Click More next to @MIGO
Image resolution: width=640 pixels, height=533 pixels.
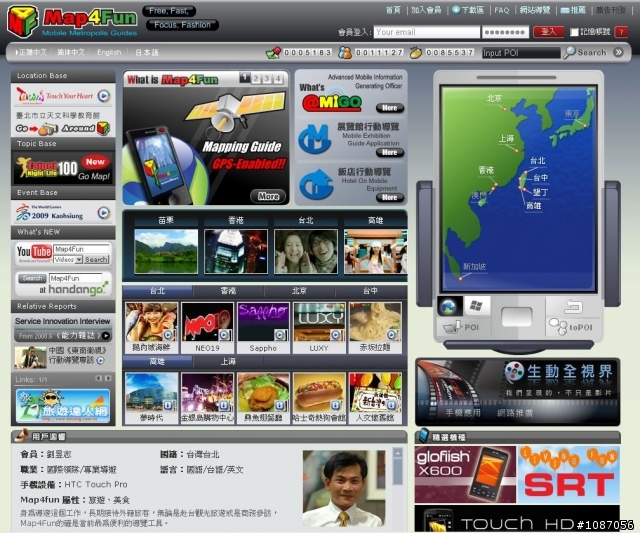click(x=390, y=108)
